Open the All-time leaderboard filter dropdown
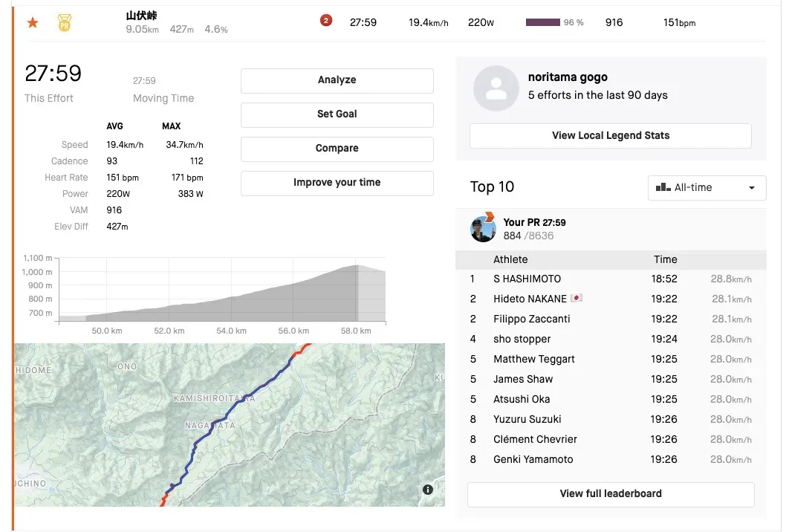This screenshot has width=789, height=532. click(707, 188)
